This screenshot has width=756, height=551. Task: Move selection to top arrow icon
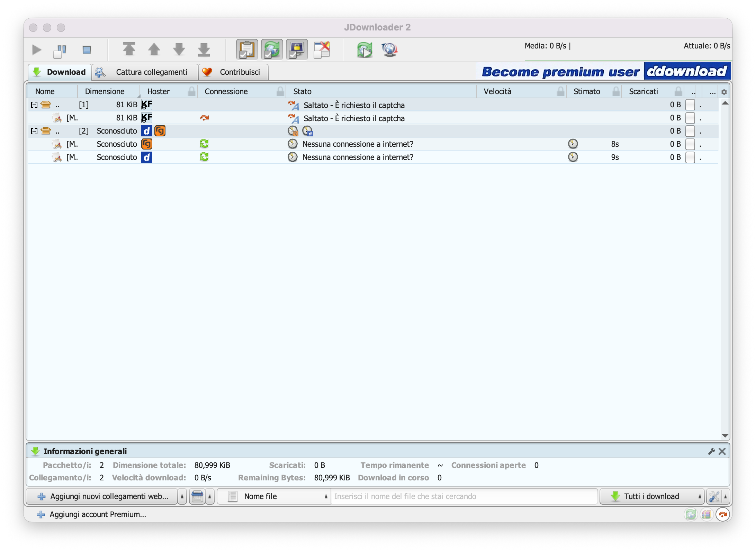[x=129, y=49]
